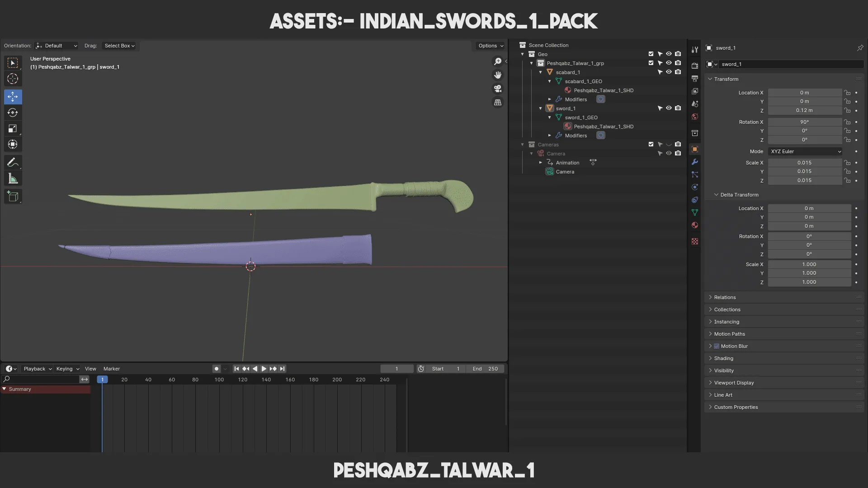The width and height of the screenshot is (868, 488).
Task: Toggle visibility of sword_1 layer
Action: pyautogui.click(x=669, y=108)
